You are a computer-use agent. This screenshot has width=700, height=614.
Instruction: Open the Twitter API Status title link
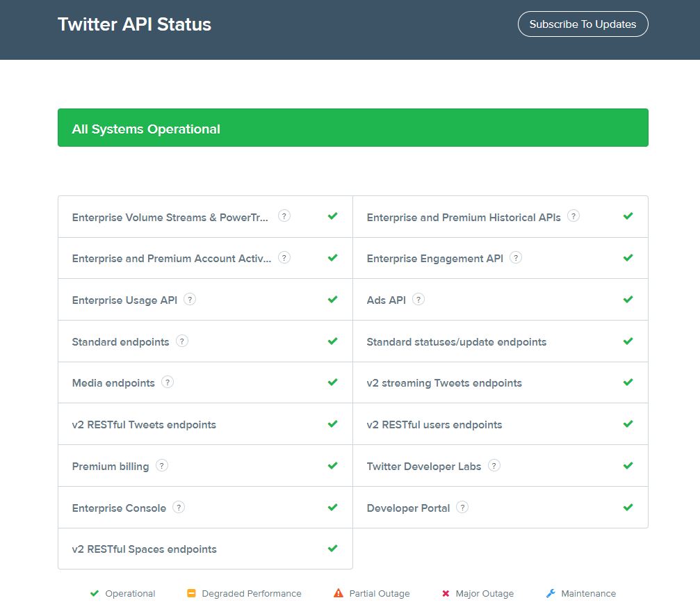pyautogui.click(x=134, y=24)
